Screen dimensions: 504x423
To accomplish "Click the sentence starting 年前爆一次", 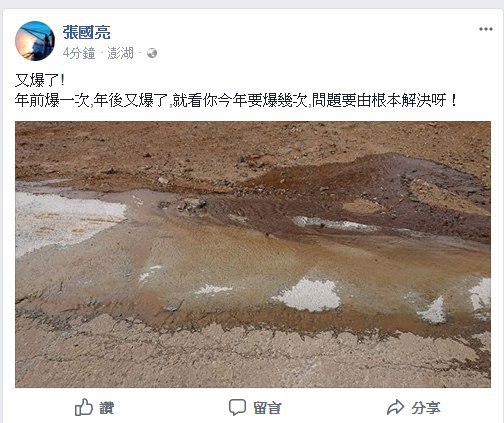I will 235,101.
